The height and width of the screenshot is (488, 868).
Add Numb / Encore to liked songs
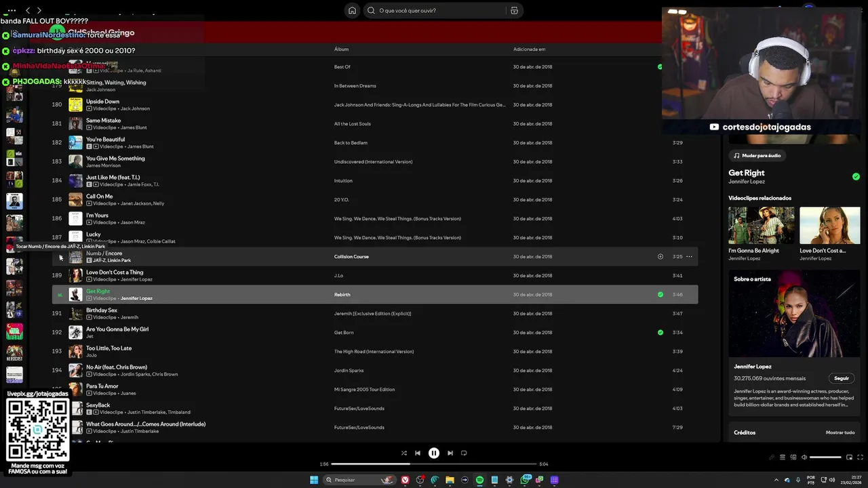coord(660,257)
